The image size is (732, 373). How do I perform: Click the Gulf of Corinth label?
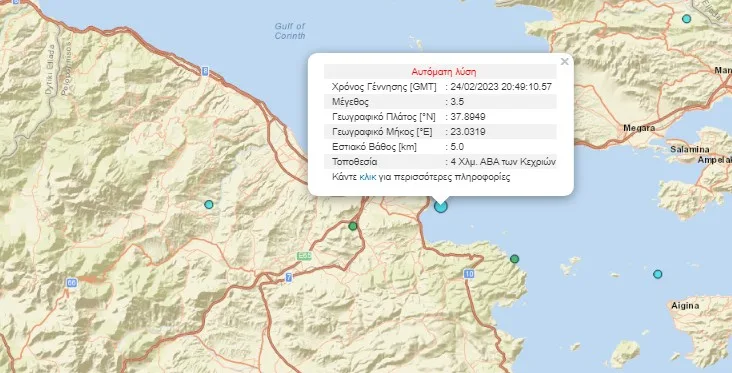tap(290, 31)
